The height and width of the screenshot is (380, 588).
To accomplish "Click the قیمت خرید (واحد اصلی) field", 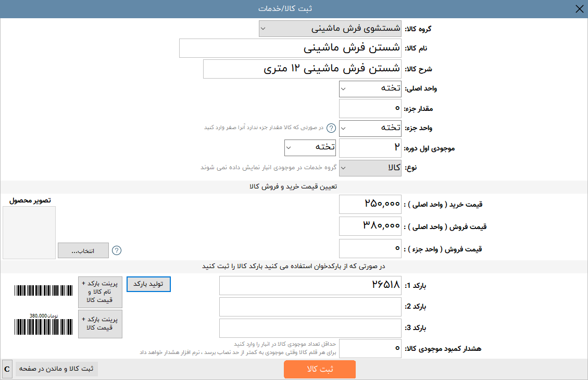I will pos(370,204).
